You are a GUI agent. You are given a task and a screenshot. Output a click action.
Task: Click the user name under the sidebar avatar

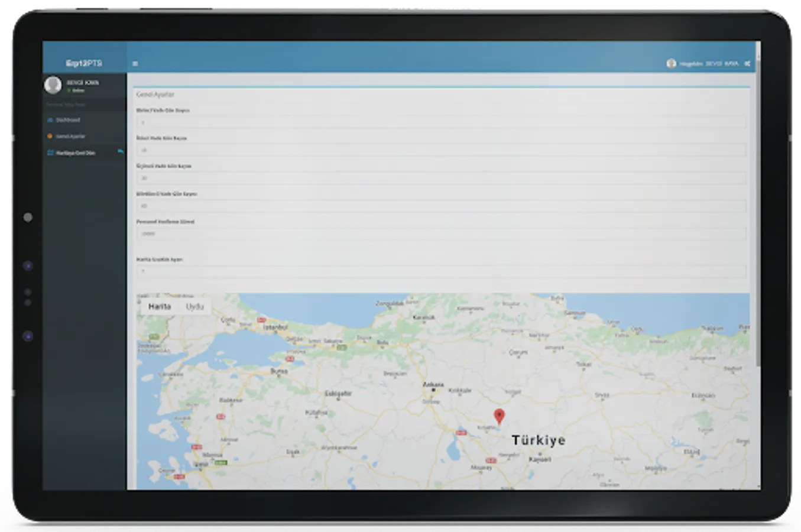pyautogui.click(x=83, y=82)
